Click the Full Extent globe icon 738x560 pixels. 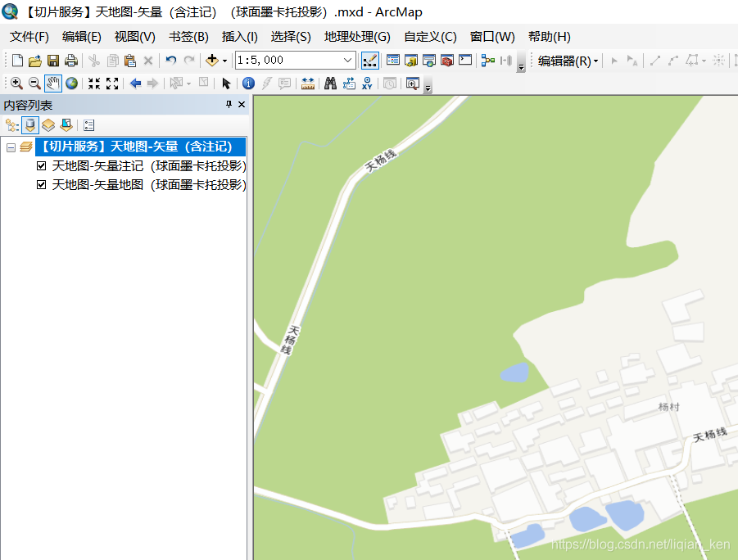point(71,84)
